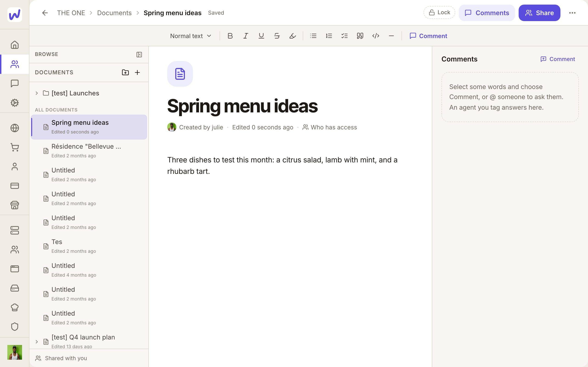588x367 pixels.
Task: Click the Share button
Action: click(539, 13)
